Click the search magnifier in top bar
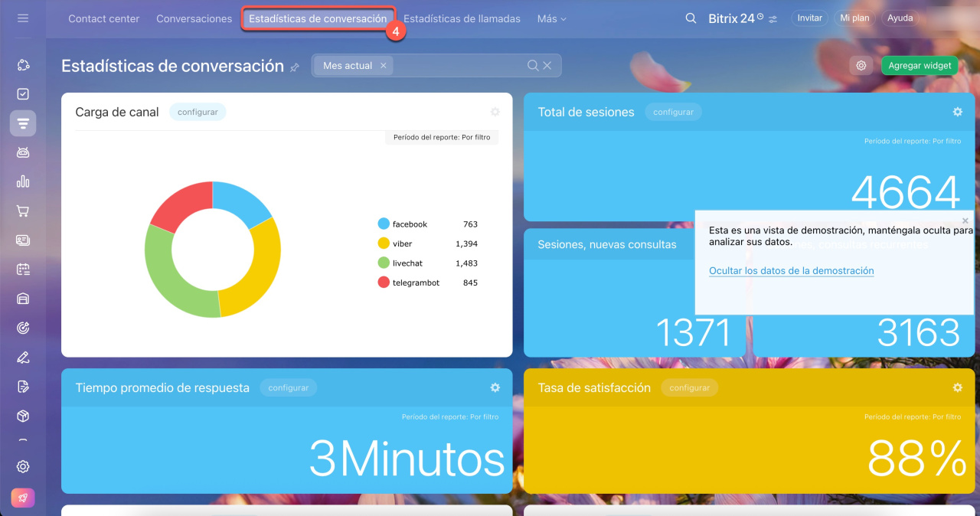The width and height of the screenshot is (980, 516). coord(691,18)
